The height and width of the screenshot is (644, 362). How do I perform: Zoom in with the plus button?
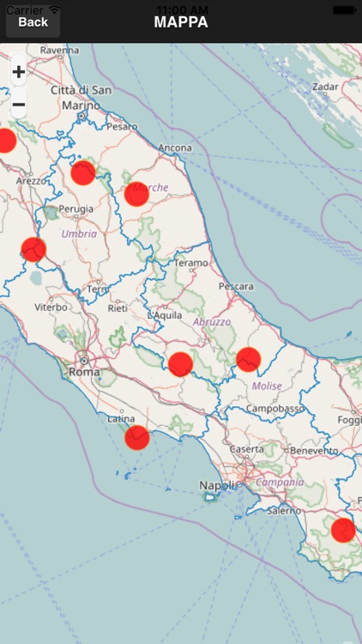point(19,72)
